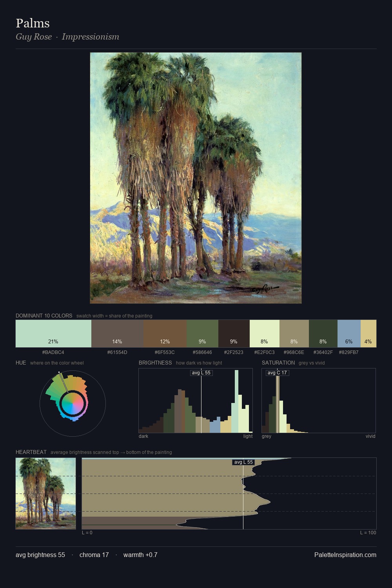392x588 pixels.
Task: Click the HEARTBEAT section heading
Action: (x=31, y=452)
